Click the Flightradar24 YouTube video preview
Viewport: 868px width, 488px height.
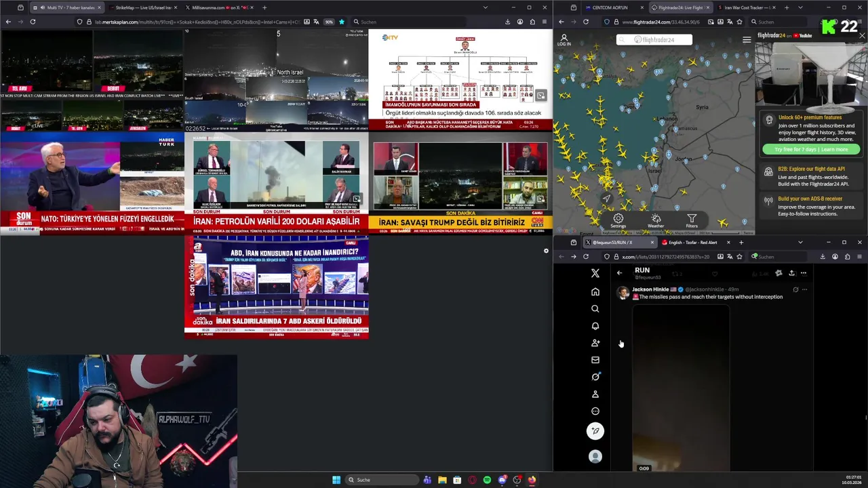pyautogui.click(x=811, y=75)
